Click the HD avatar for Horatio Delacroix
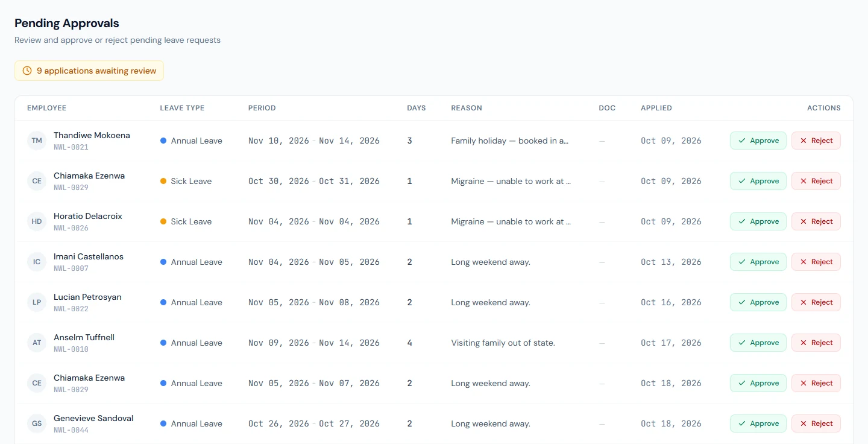 37,221
